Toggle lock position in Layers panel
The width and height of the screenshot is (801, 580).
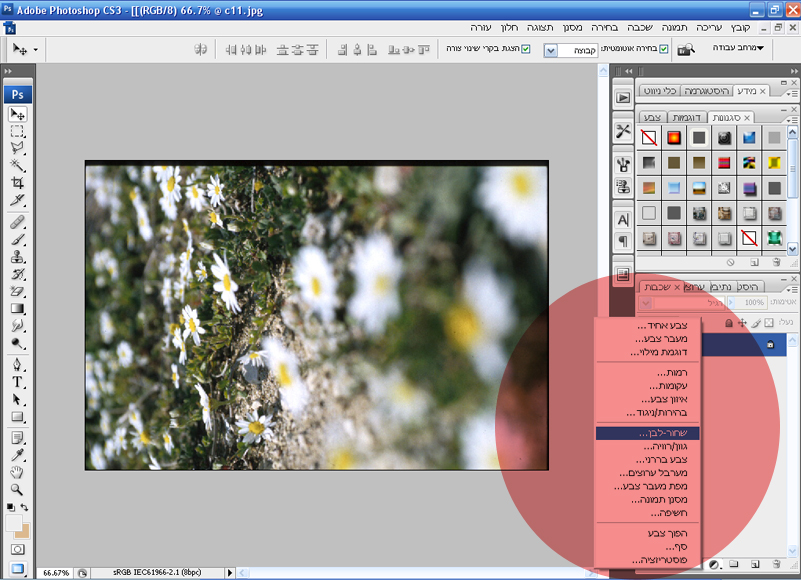pos(742,322)
